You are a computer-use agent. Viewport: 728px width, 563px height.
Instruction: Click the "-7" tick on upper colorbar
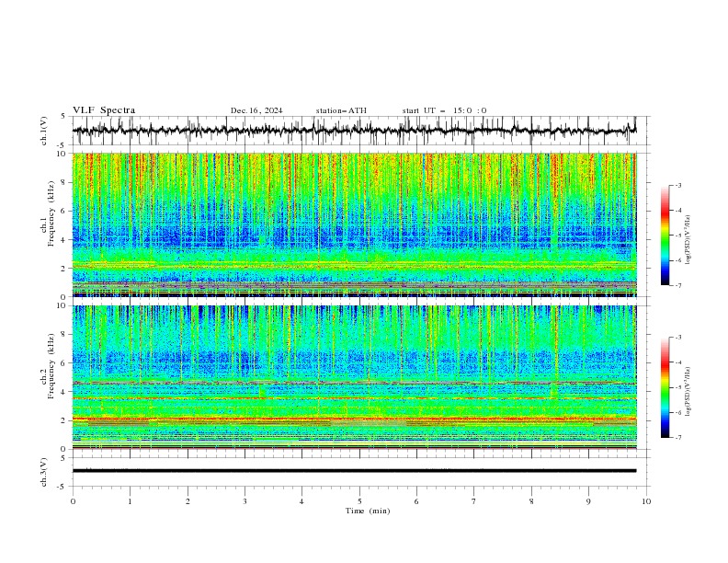point(677,285)
